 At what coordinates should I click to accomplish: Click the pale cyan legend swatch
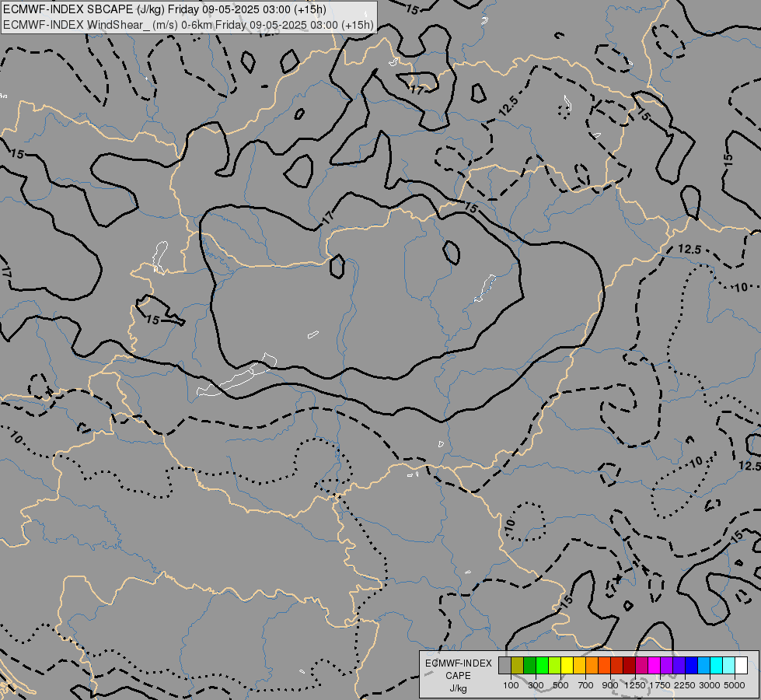(x=729, y=665)
